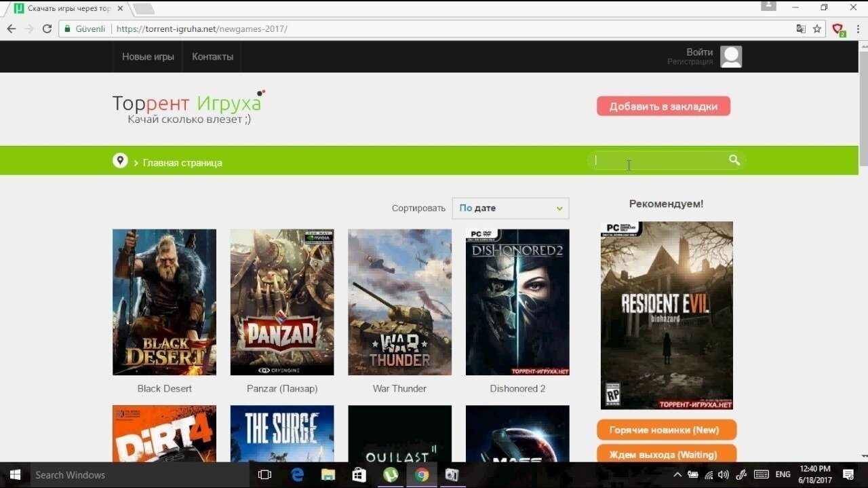Bookmark this page with star icon
The width and height of the screenshot is (868, 488).
coord(817,29)
